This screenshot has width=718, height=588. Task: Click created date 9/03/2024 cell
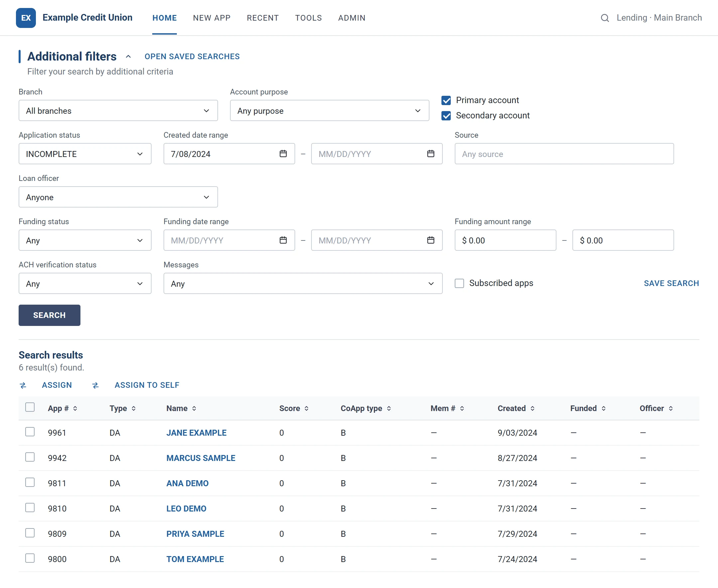click(x=517, y=433)
